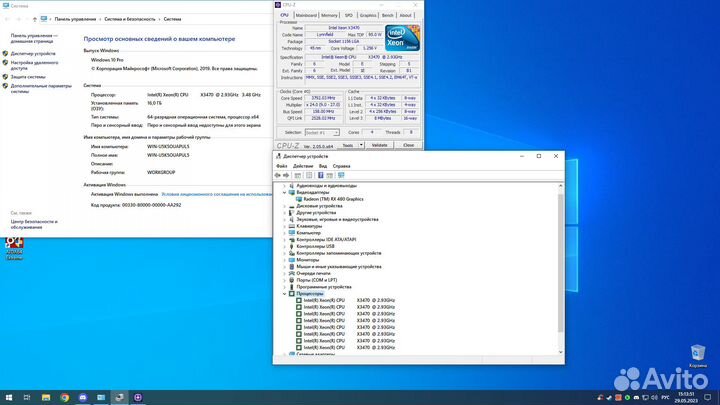The height and width of the screenshot is (405, 720).
Task: Open the Файл menu in Device Manager
Action: [x=281, y=166]
